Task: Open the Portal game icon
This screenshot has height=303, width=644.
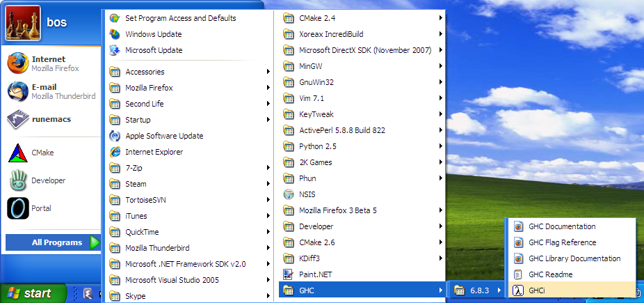Action: pos(17,208)
